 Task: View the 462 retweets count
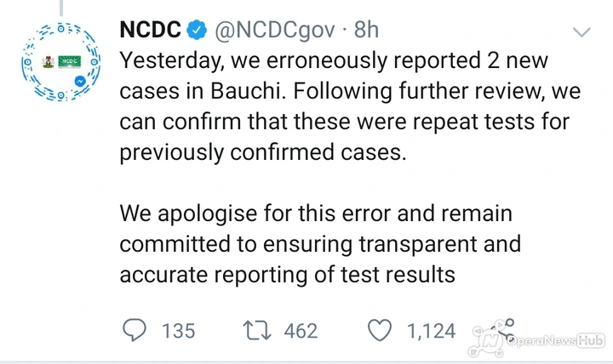(301, 331)
